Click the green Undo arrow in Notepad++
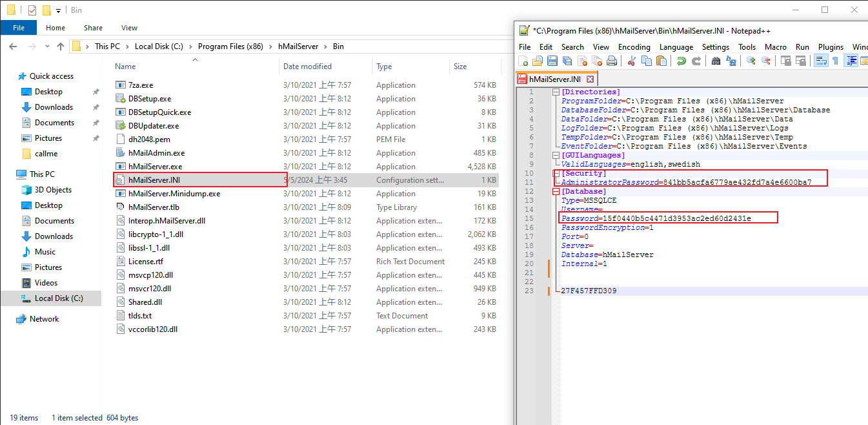Screen dimensions: 868x425 [x=681, y=61]
